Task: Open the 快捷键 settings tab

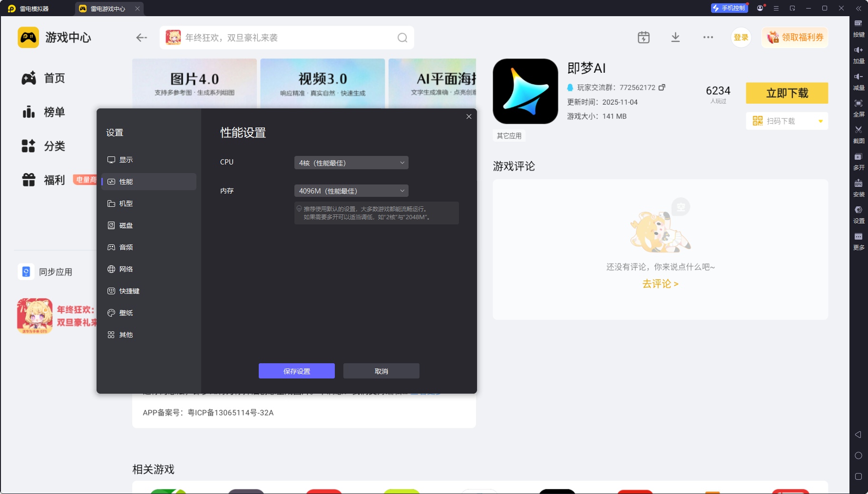Action: tap(149, 291)
